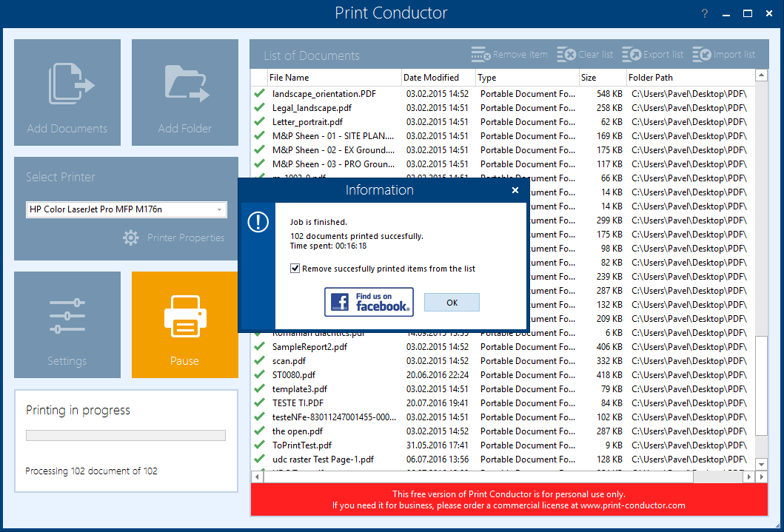Select M&P Sheen - 02 - EX Ground row
The width and height of the screenshot is (784, 532).
tap(502, 150)
